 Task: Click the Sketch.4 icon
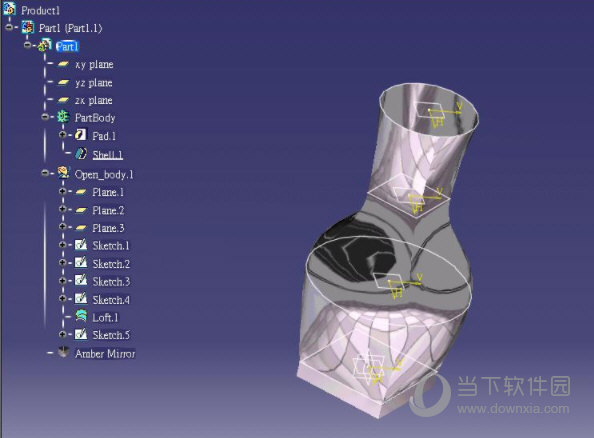(x=81, y=299)
